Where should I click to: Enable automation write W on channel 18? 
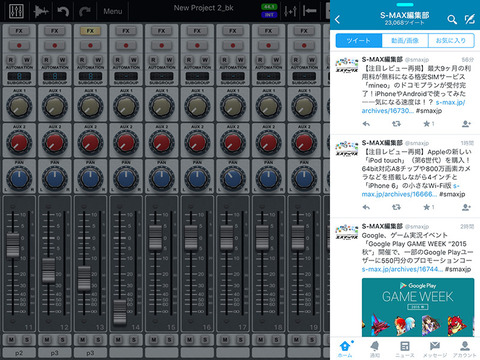coord(276,60)
